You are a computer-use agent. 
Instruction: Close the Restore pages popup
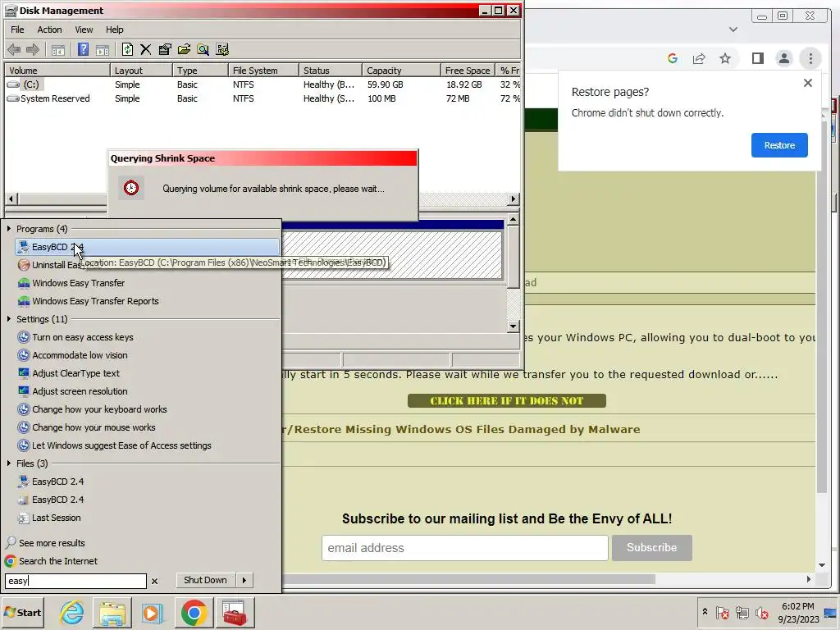[808, 83]
